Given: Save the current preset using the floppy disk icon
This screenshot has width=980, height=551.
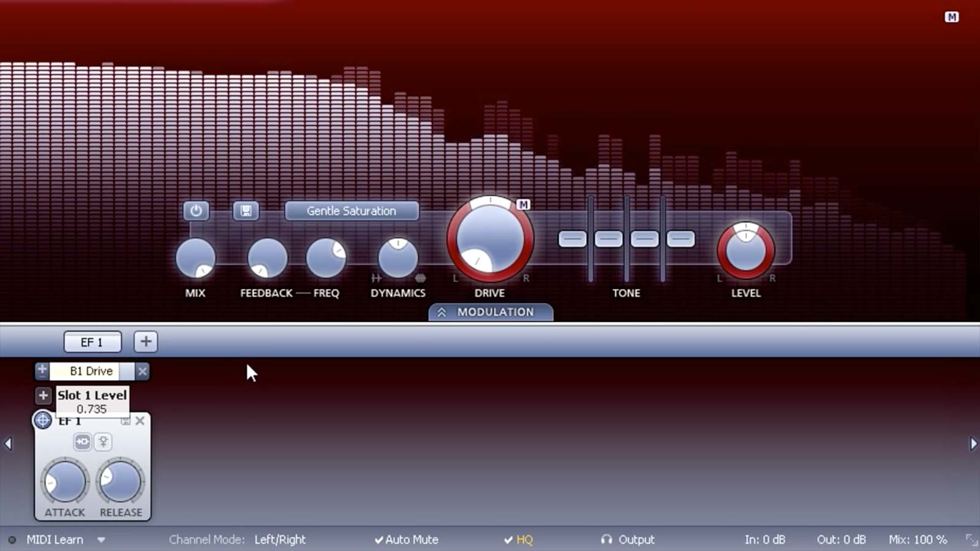Looking at the screenshot, I should coord(246,211).
